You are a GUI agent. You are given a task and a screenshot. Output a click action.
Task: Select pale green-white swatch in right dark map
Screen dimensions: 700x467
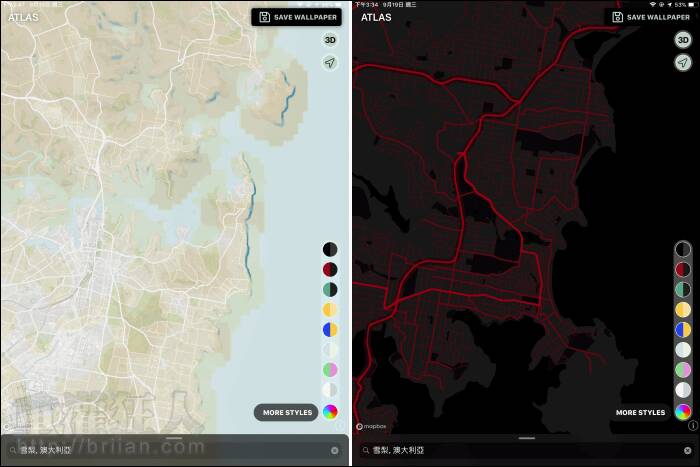(x=683, y=350)
